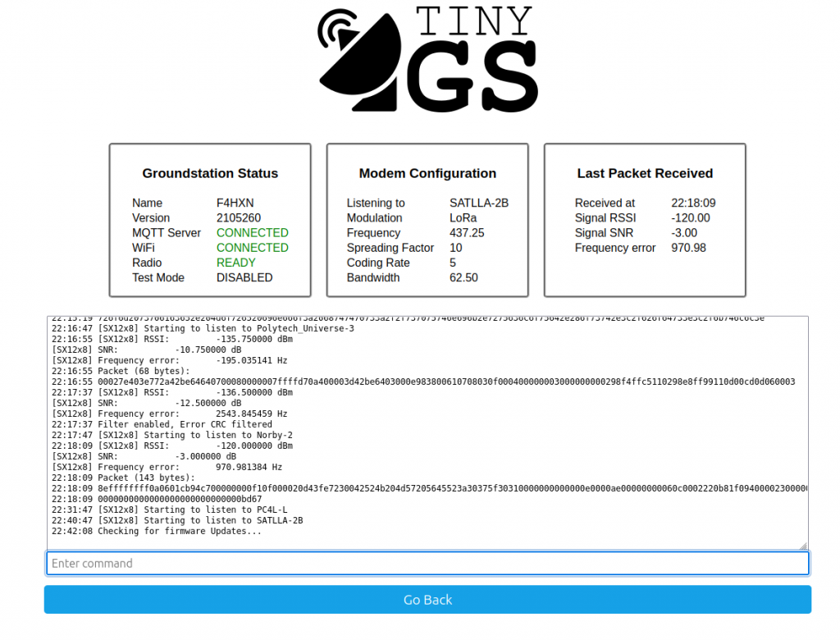Click the log line starting to listen to PC4L-L
The width and height of the screenshot is (840, 640).
click(169, 510)
